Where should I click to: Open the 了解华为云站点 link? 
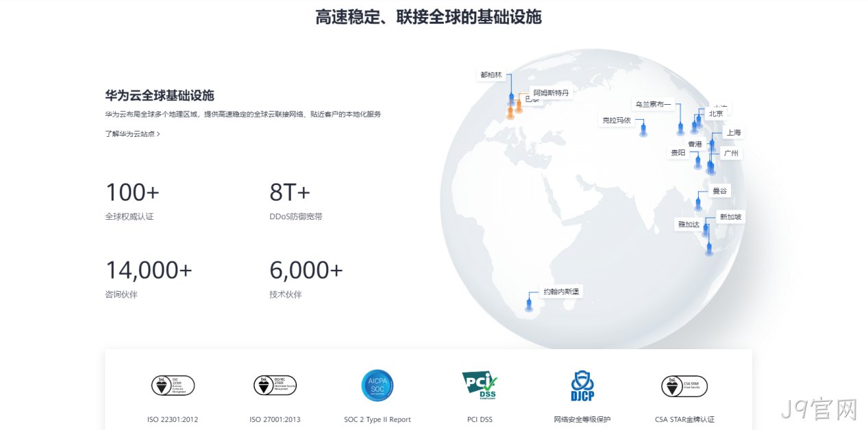[x=132, y=134]
